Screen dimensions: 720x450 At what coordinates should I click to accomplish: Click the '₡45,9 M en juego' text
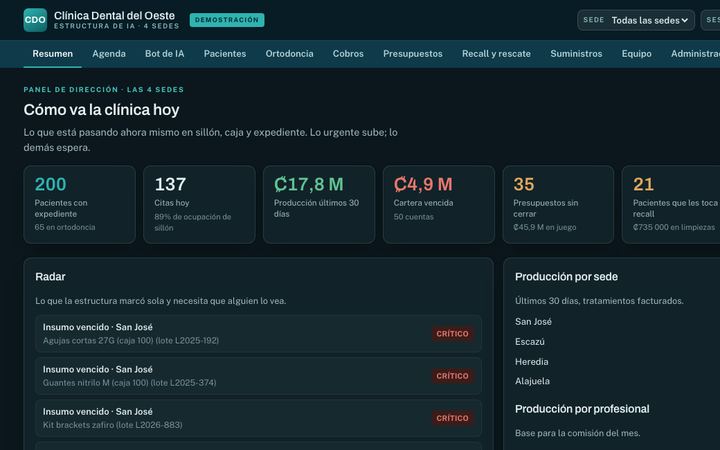545,227
